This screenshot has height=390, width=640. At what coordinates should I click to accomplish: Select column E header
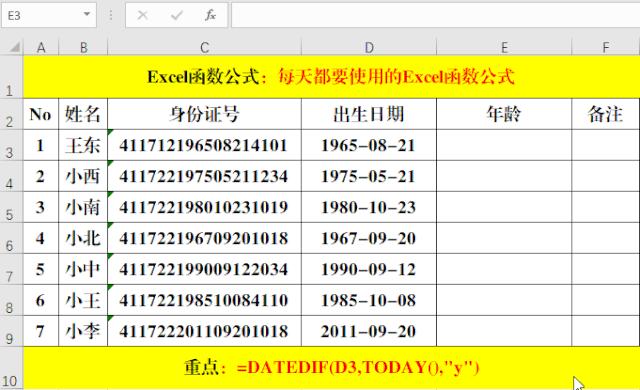(504, 48)
